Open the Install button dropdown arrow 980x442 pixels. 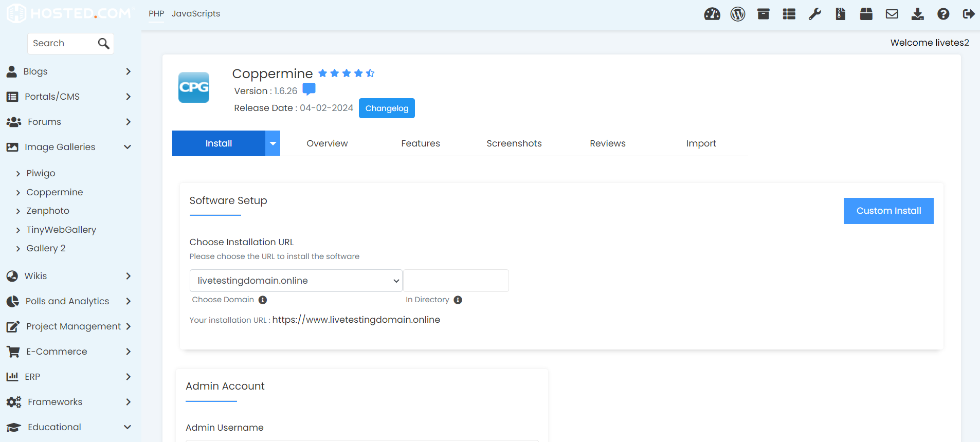click(x=273, y=143)
